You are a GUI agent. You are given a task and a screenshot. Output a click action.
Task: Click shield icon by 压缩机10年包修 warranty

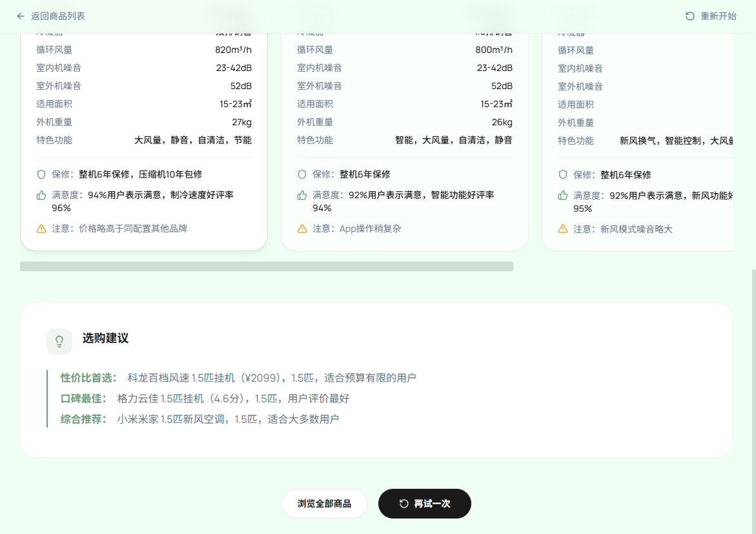41,174
